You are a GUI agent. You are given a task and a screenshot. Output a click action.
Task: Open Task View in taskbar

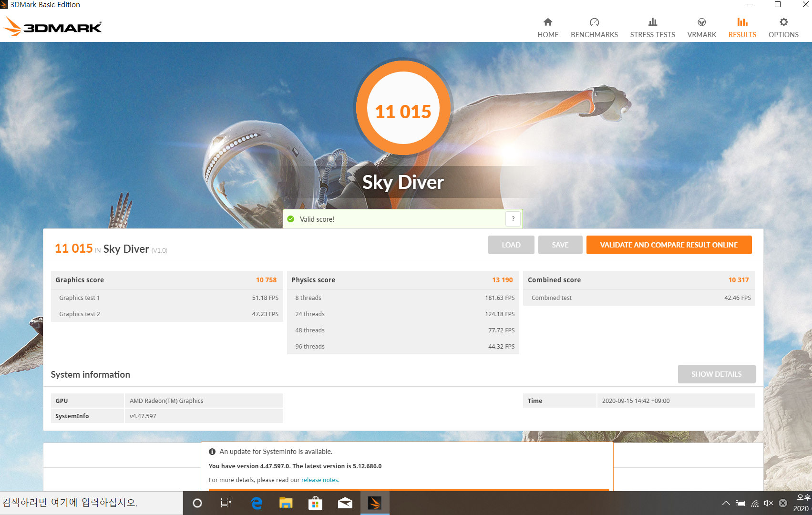(x=226, y=503)
